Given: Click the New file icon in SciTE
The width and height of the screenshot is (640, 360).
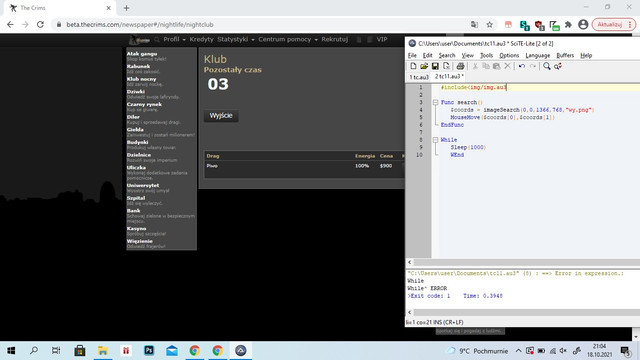Looking at the screenshot, I should (x=413, y=66).
